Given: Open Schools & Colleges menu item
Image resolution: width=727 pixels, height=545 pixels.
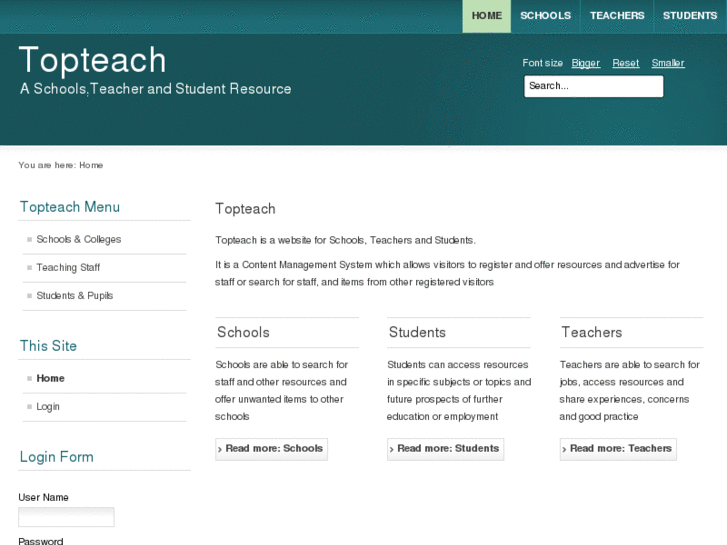Looking at the screenshot, I should point(79,240).
